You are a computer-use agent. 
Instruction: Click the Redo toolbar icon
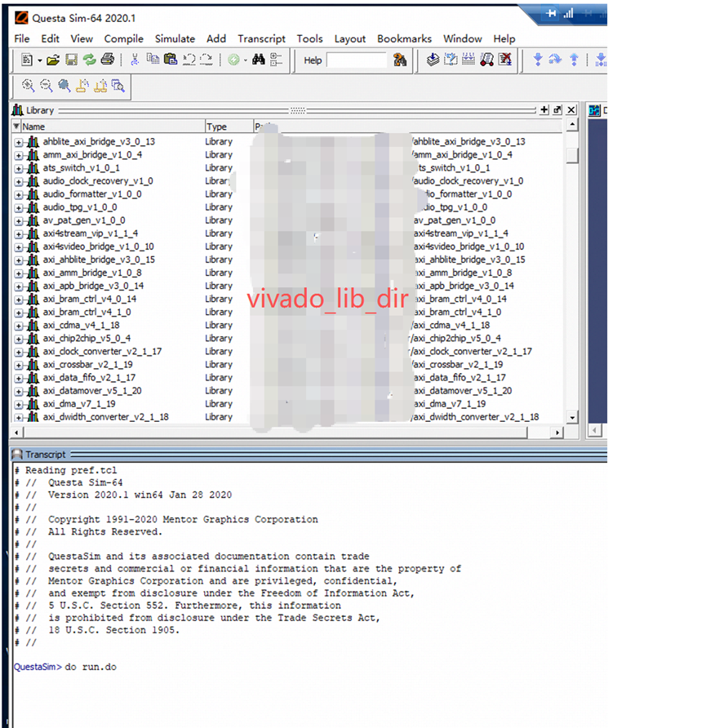coord(206,60)
